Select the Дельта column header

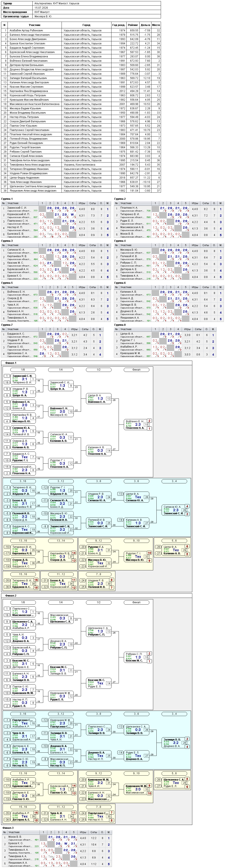click(x=146, y=25)
